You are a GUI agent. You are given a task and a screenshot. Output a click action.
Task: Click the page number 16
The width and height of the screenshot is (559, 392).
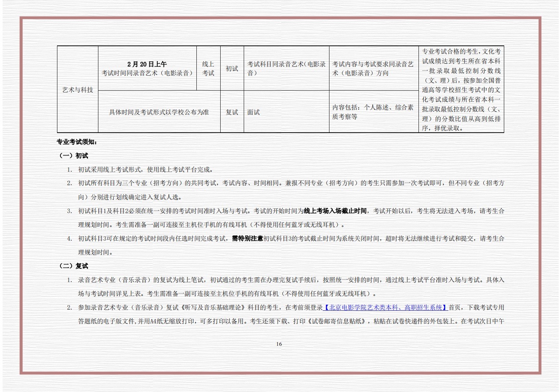(279, 344)
